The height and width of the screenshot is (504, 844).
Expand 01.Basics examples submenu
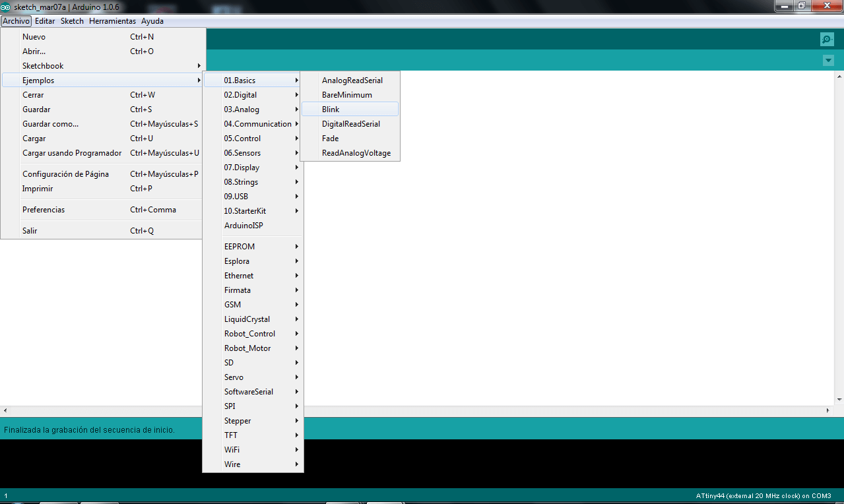253,80
